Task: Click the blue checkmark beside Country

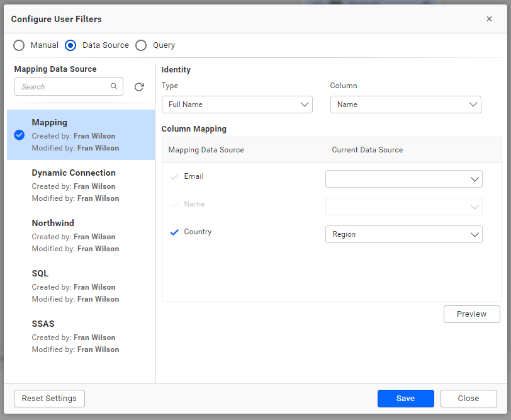Action: tap(174, 232)
